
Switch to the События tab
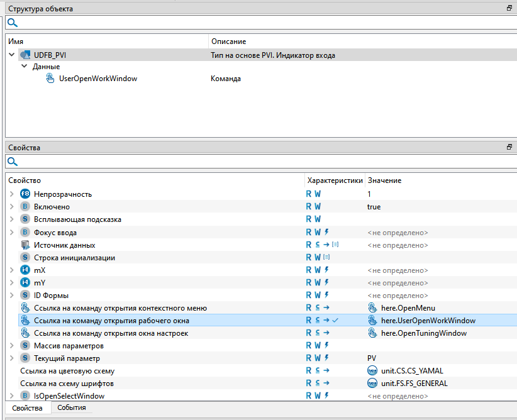71,408
